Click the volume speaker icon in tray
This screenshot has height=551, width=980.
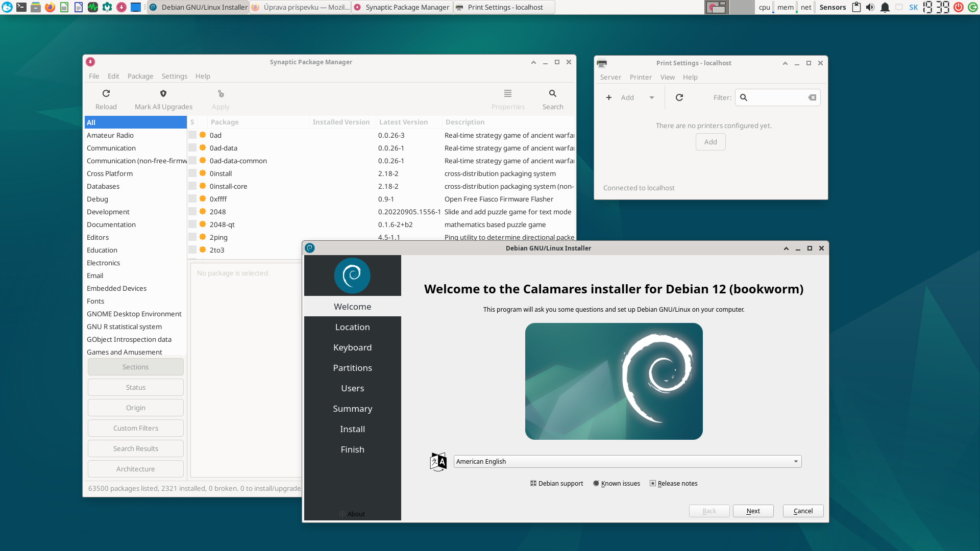(870, 7)
